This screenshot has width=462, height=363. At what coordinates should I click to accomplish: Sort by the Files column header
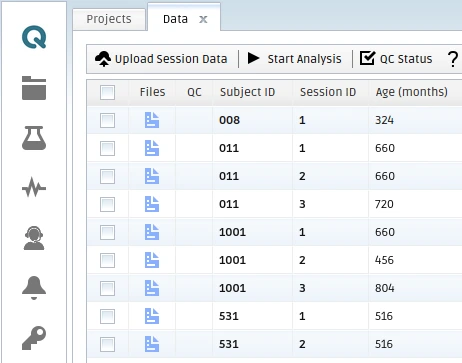pos(152,92)
